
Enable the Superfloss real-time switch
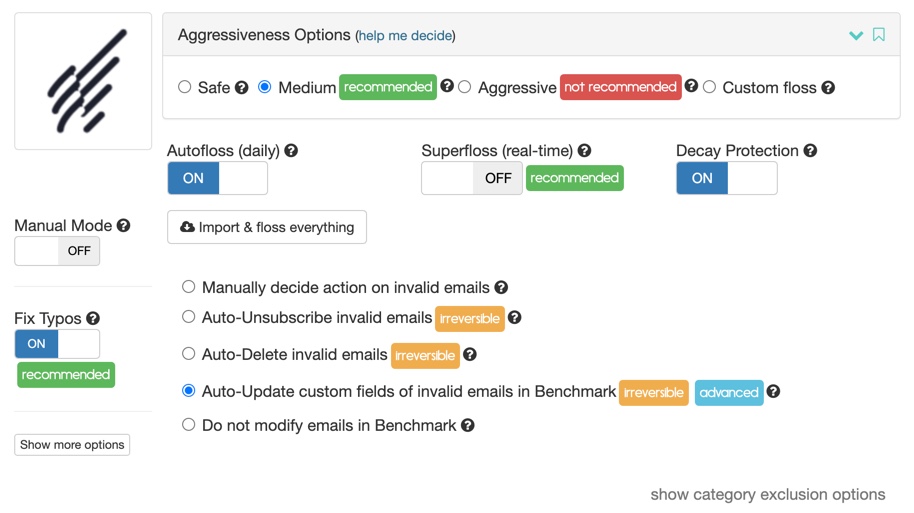click(472, 178)
